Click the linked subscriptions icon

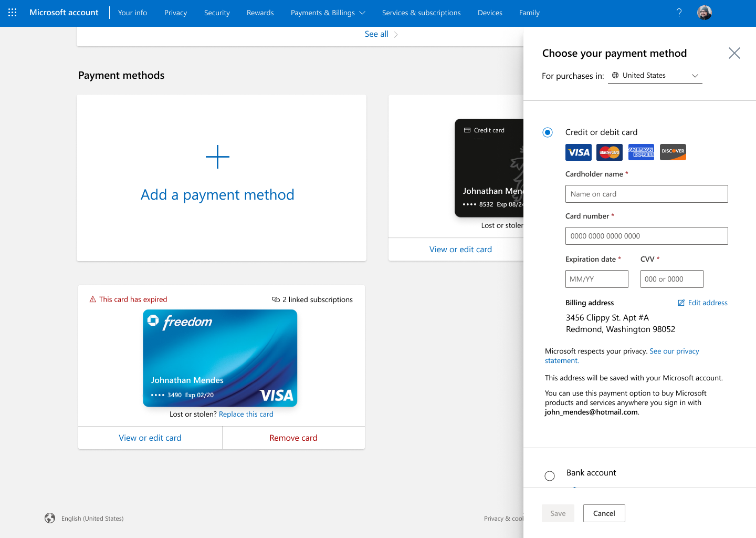[276, 299]
